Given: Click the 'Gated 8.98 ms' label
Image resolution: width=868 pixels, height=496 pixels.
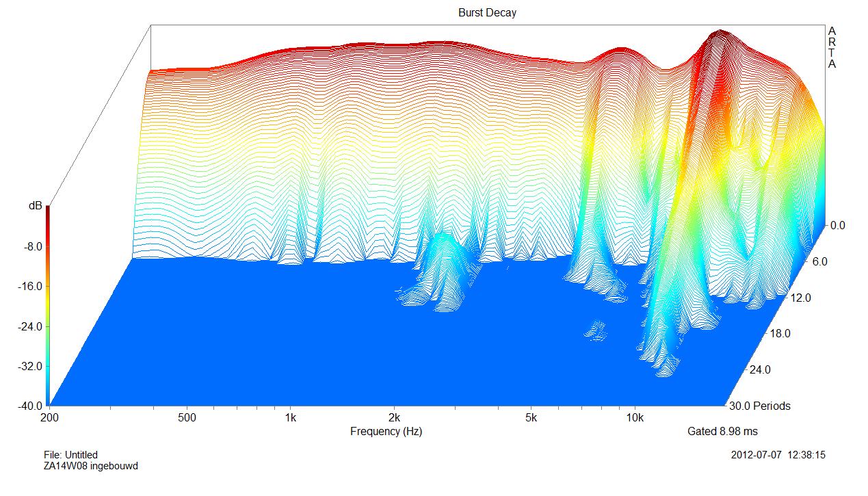Looking at the screenshot, I should click(x=722, y=431).
